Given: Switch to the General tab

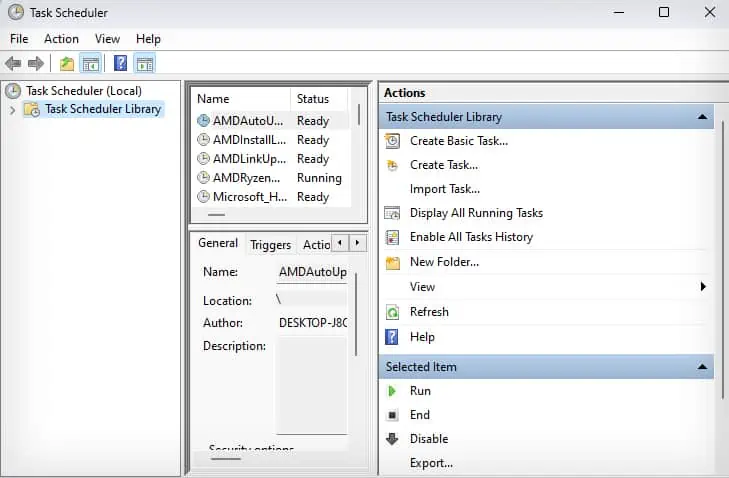Looking at the screenshot, I should [218, 243].
